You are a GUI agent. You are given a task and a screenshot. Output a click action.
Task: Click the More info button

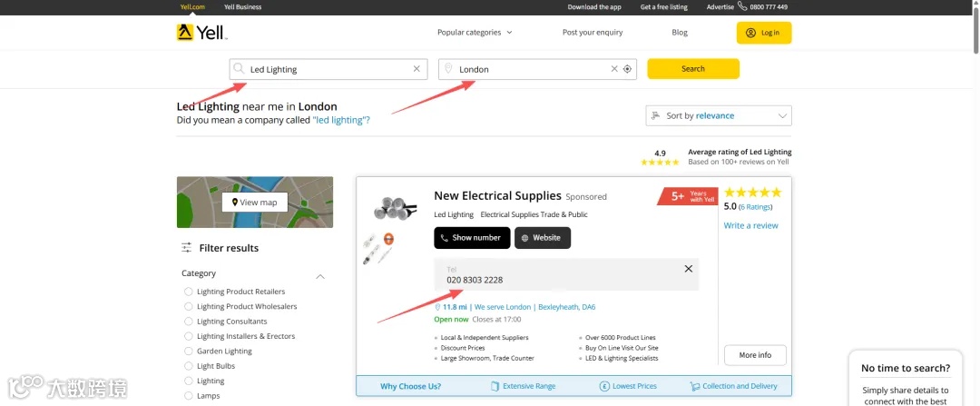pyautogui.click(x=755, y=355)
